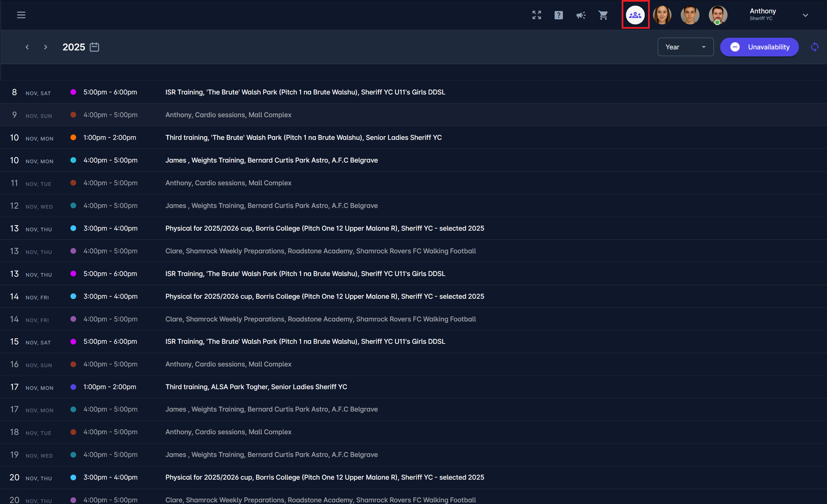The width and height of the screenshot is (827, 504).
Task: Open the 17 Nov ALSA Park Togher training
Action: (x=256, y=387)
